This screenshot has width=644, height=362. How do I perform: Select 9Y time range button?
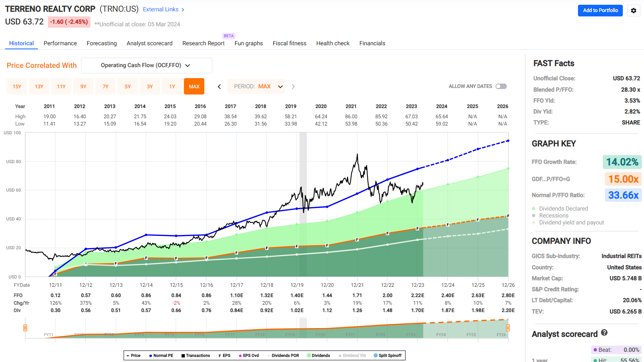pyautogui.click(x=84, y=86)
